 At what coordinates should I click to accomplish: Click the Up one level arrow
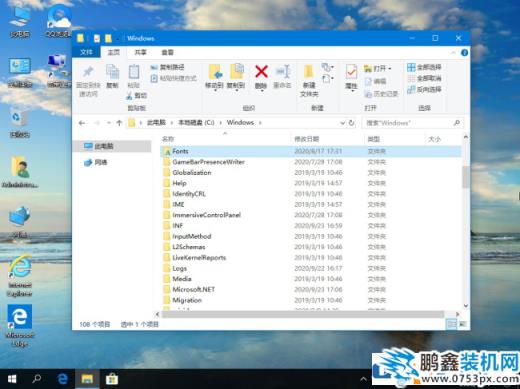(x=119, y=123)
